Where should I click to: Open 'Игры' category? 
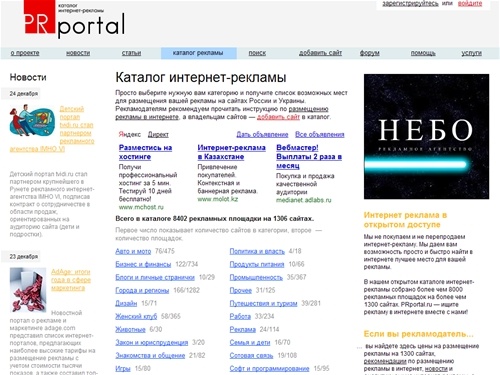pyautogui.click(x=123, y=369)
